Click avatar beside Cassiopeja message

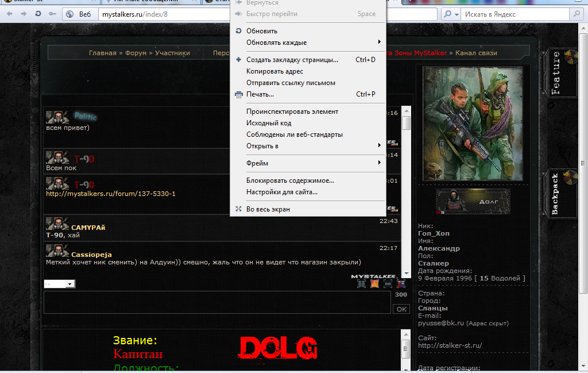coord(57,251)
